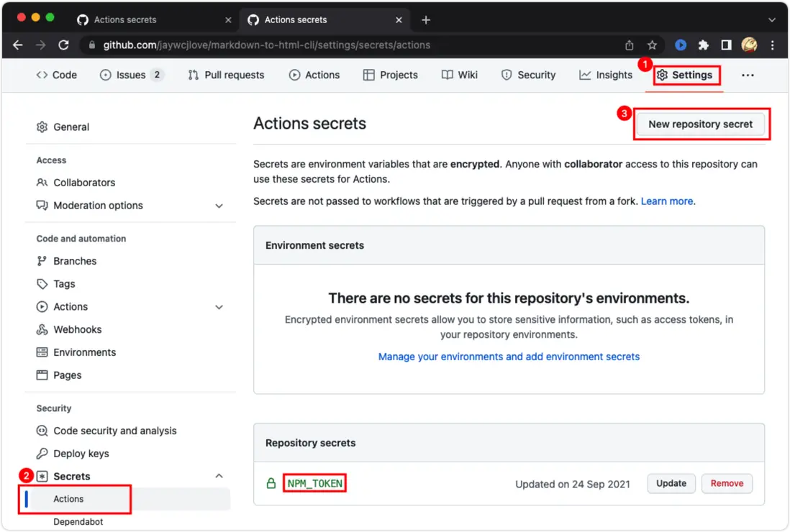Click the browser reload icon

click(63, 45)
